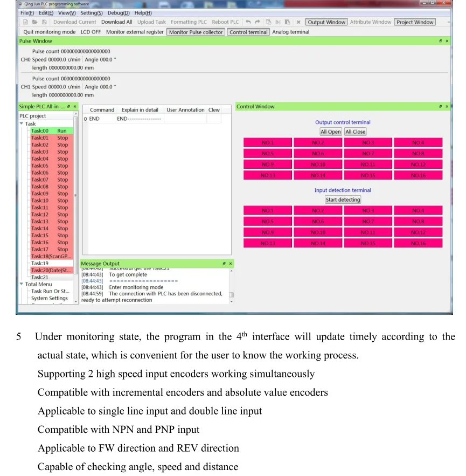Toggle the Output Window button

point(326,22)
